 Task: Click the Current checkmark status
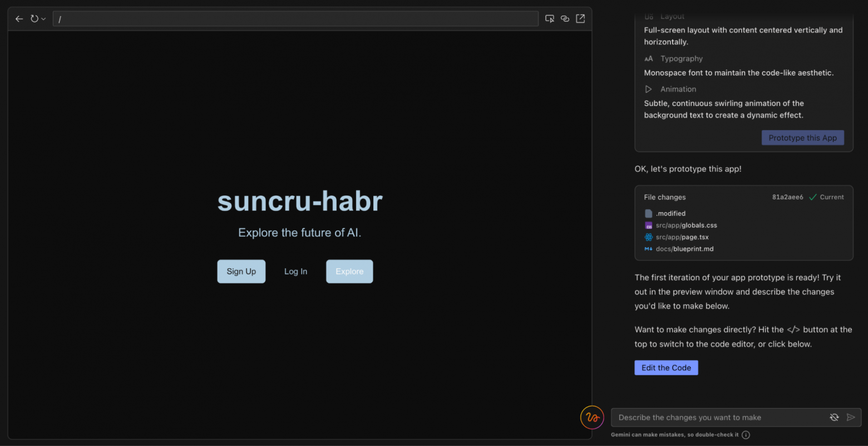[x=826, y=197]
